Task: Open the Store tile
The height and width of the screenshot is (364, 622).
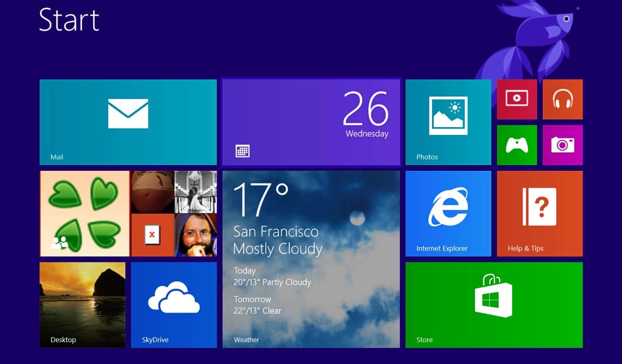Action: point(494,305)
